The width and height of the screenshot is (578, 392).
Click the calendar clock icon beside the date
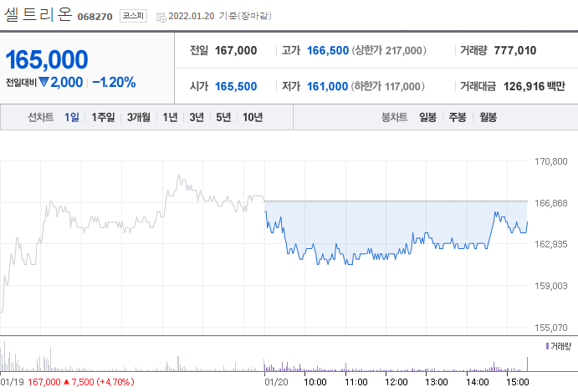click(x=161, y=17)
